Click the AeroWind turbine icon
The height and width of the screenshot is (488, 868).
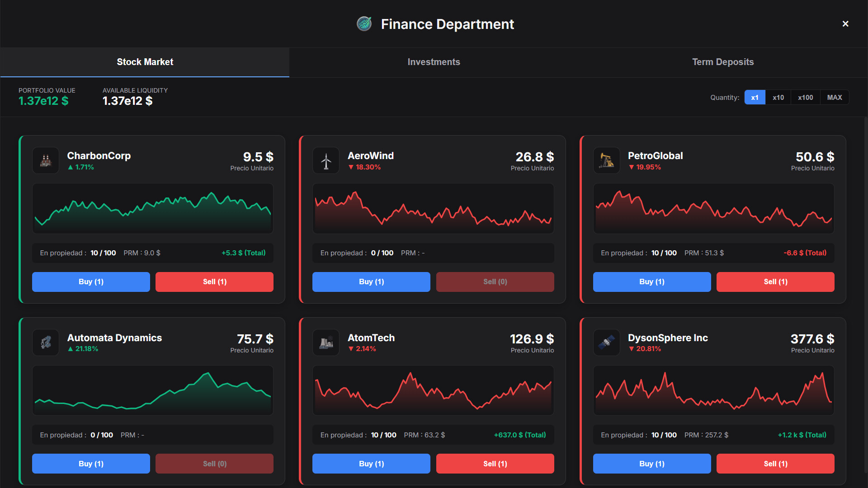coord(326,160)
